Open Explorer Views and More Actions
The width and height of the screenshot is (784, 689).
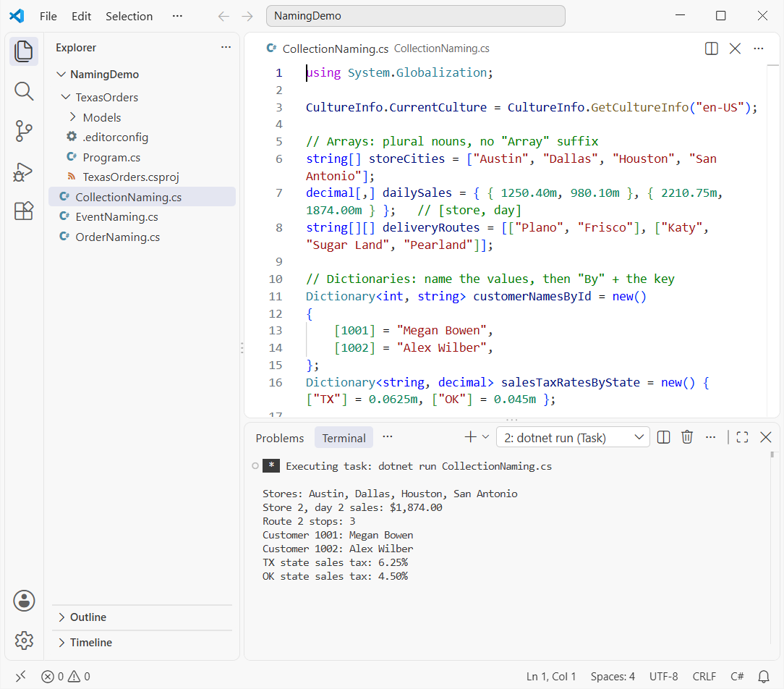[x=226, y=47]
